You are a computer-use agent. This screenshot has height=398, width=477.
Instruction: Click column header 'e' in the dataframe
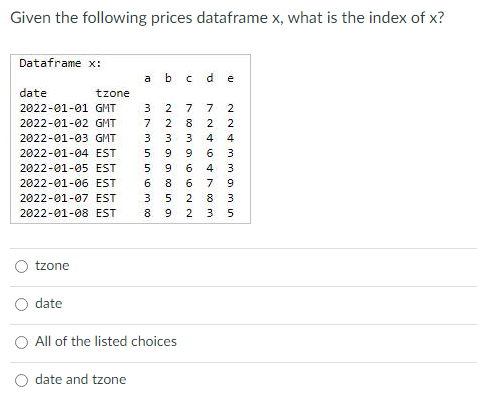[x=230, y=79]
